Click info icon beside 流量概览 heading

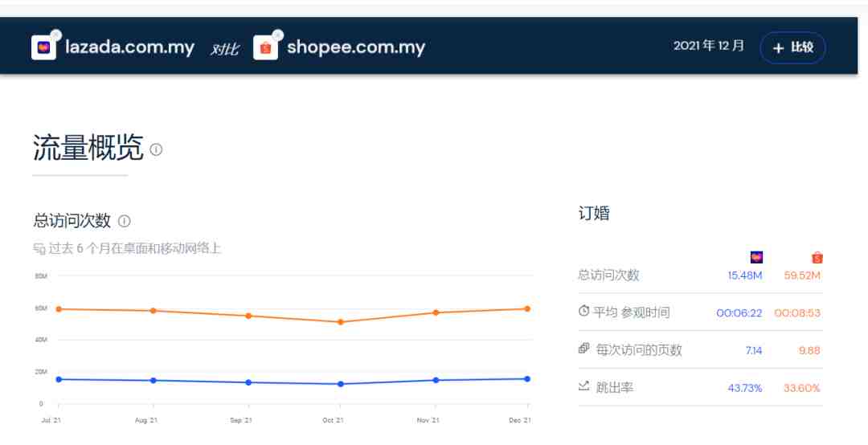(157, 149)
